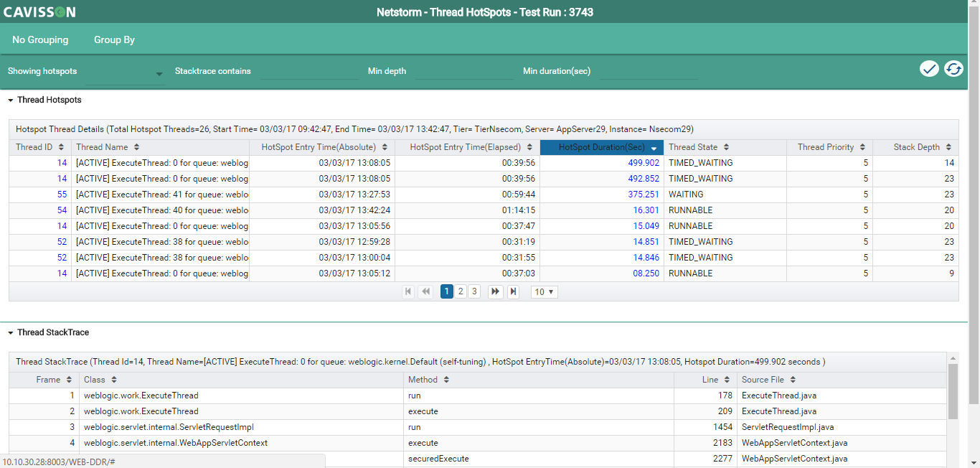The width and height of the screenshot is (980, 468).
Task: Open Thread ID 14 in the 499.902 row
Action: pyautogui.click(x=62, y=163)
